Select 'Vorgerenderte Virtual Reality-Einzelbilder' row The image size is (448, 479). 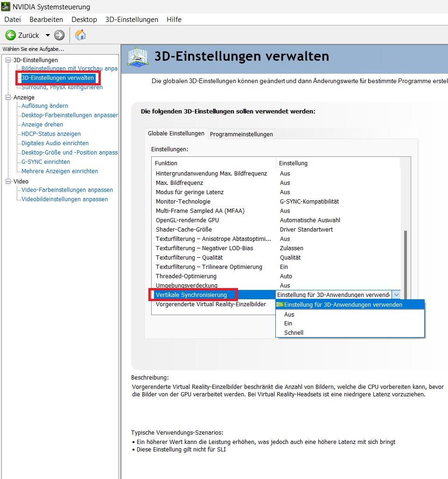point(214,304)
